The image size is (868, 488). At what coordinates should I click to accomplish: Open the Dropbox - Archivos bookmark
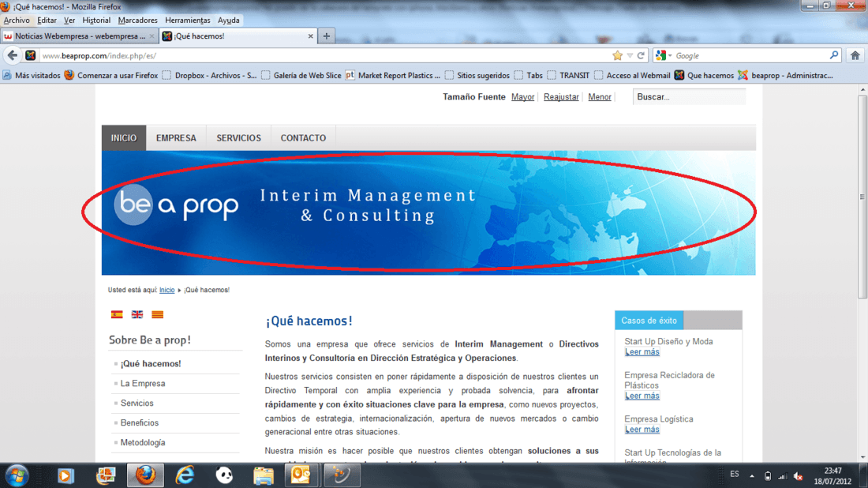point(210,75)
